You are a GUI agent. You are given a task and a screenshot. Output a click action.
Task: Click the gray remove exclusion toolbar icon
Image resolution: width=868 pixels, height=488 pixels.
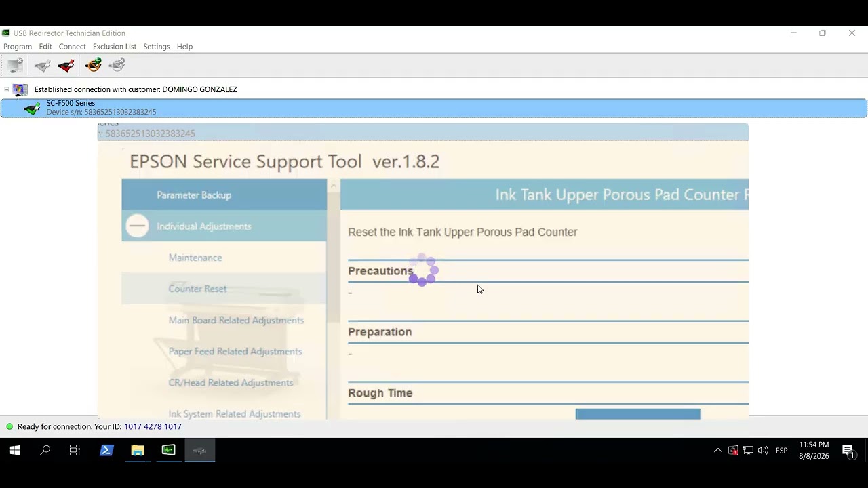(117, 65)
